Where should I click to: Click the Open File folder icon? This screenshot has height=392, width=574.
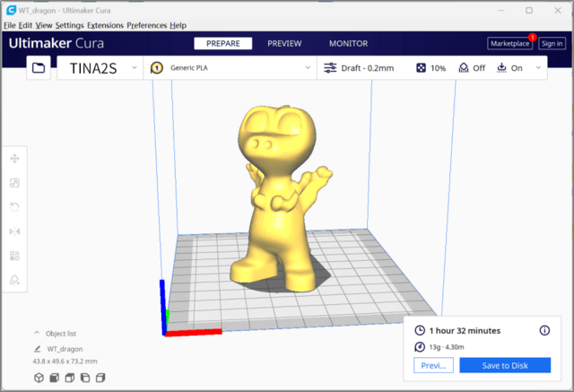[x=38, y=67]
